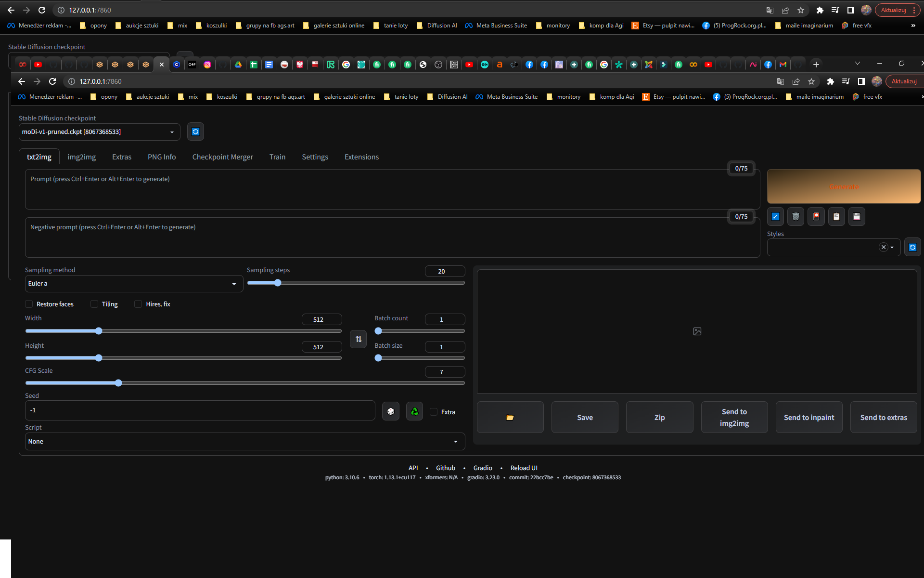
Task: Open the Extensions tab
Action: [x=361, y=157]
